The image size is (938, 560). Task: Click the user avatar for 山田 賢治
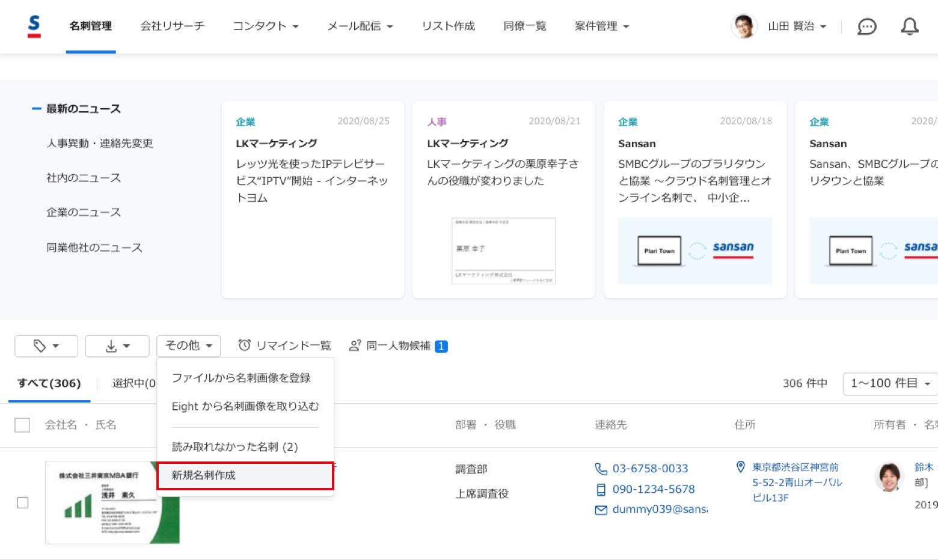[744, 26]
